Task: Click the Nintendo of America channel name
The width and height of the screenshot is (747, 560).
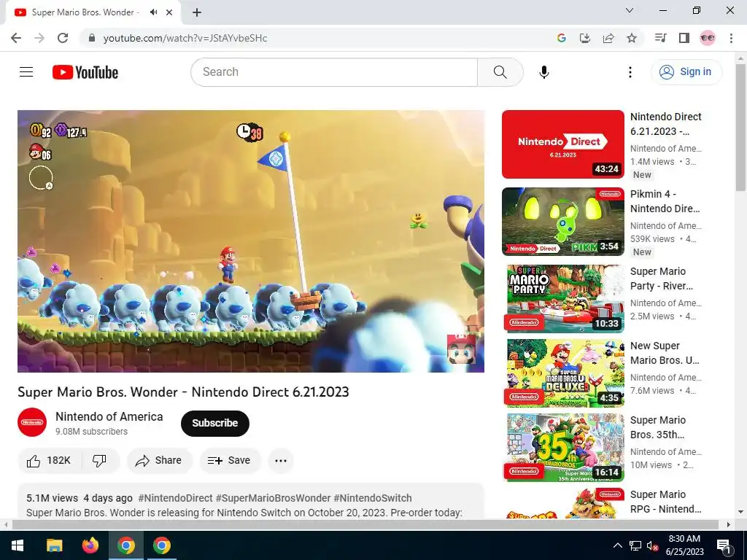Action: coord(109,416)
